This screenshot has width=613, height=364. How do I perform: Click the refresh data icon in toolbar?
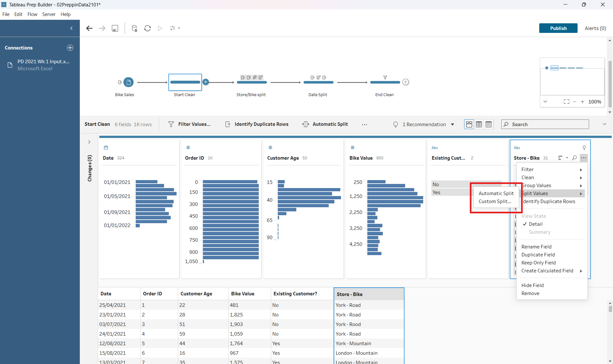coord(147,28)
